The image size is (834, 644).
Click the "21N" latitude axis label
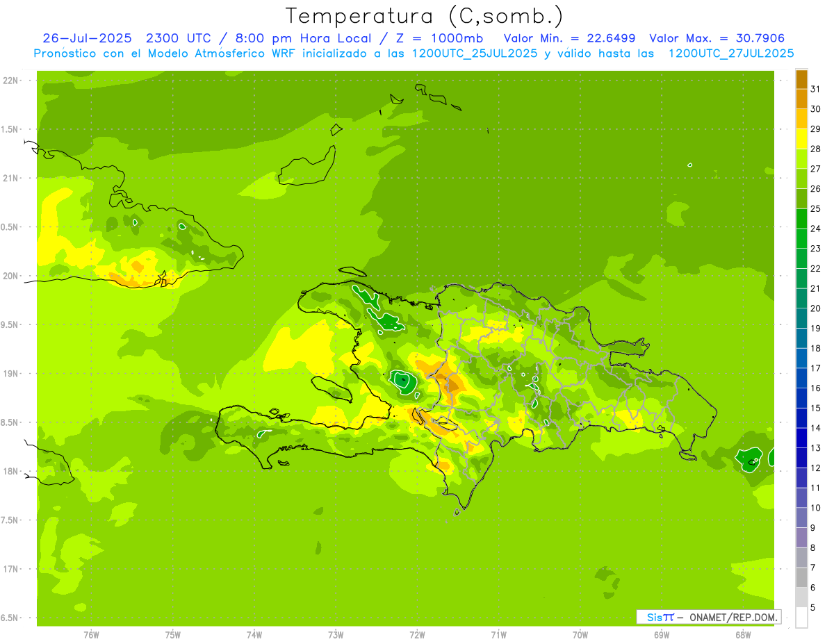[11, 178]
